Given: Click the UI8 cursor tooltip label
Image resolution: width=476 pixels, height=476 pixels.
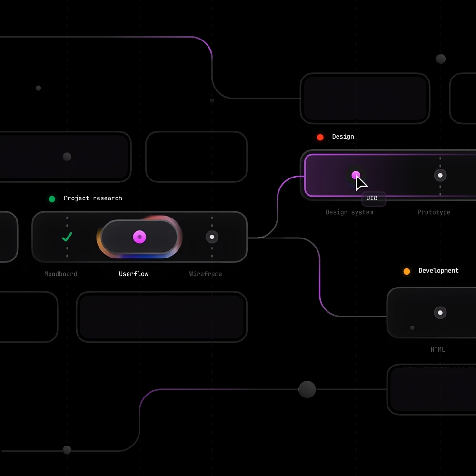Looking at the screenshot, I should (373, 198).
